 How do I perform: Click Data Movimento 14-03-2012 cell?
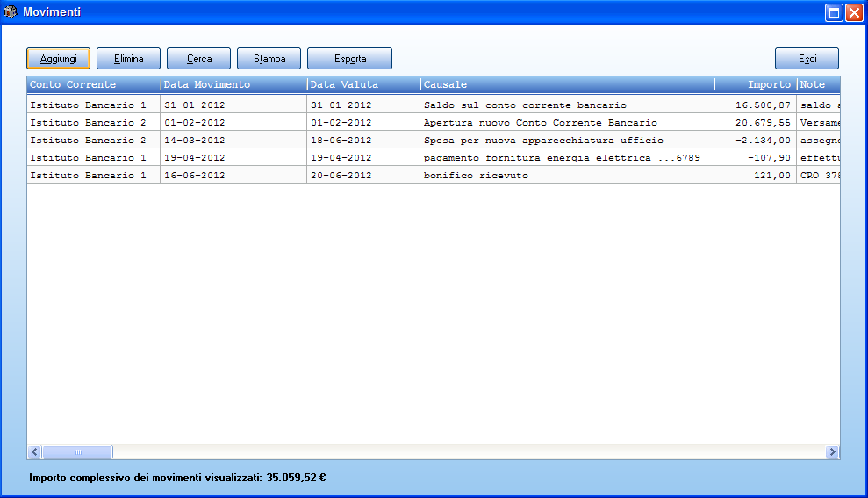coord(233,141)
